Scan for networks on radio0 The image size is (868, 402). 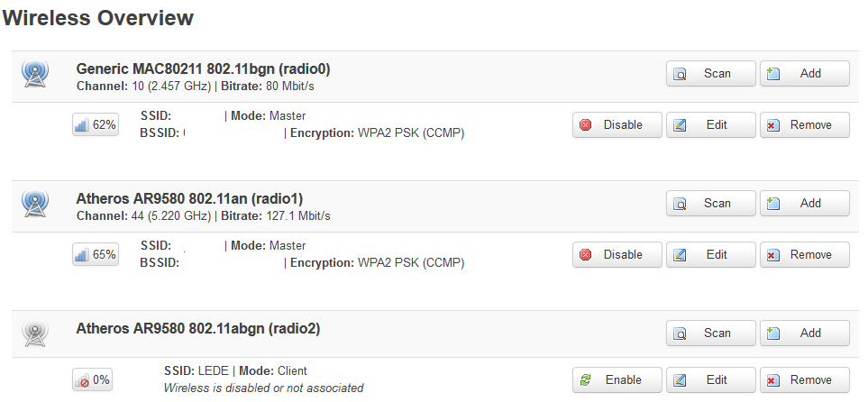tap(710, 74)
